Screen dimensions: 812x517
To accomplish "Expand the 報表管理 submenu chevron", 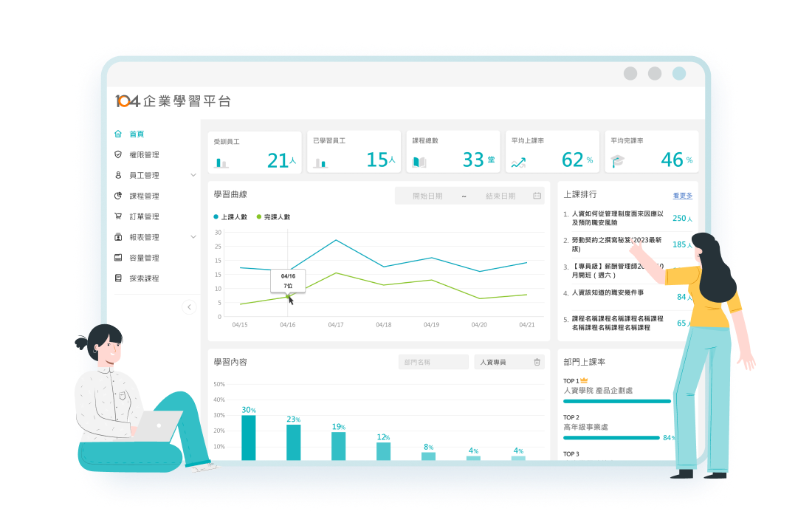I will pyautogui.click(x=193, y=238).
